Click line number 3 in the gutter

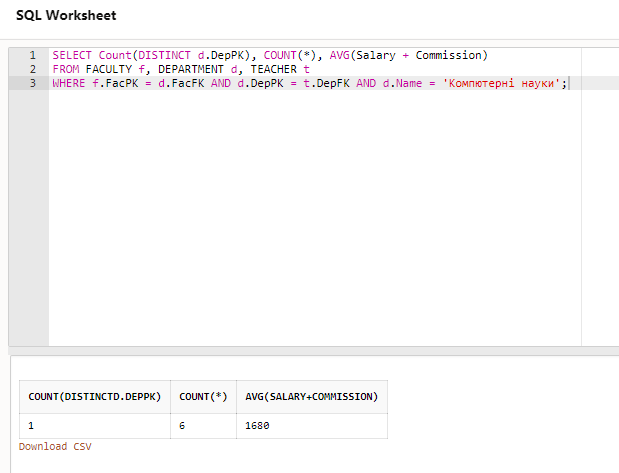tap(32, 83)
